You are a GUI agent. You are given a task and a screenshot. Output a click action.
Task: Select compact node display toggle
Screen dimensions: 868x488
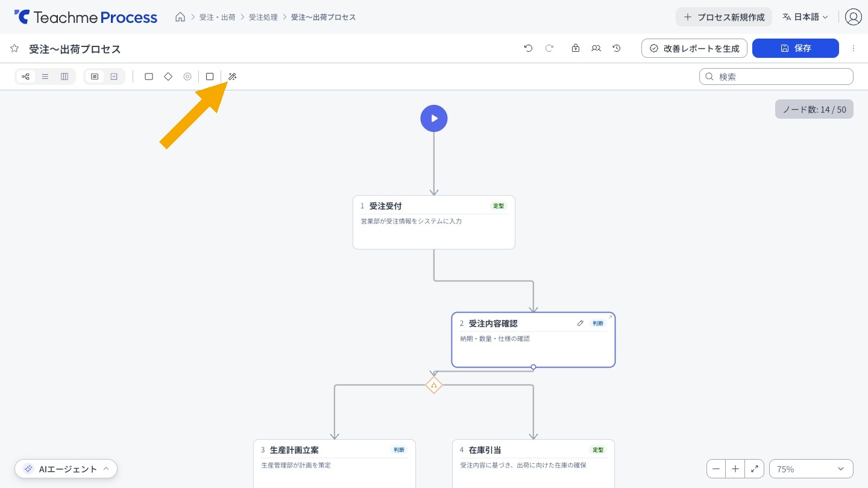coord(114,77)
